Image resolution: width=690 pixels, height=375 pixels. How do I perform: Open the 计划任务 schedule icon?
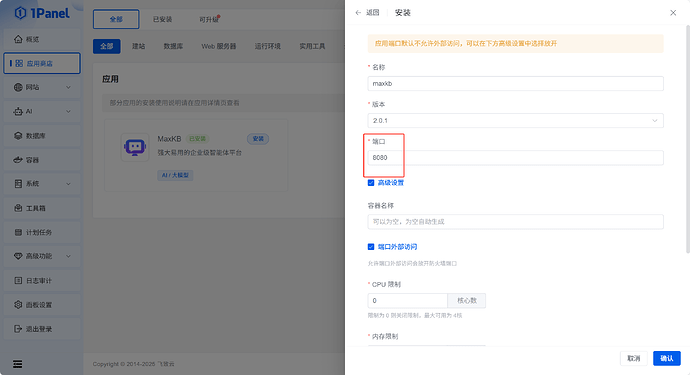click(18, 232)
